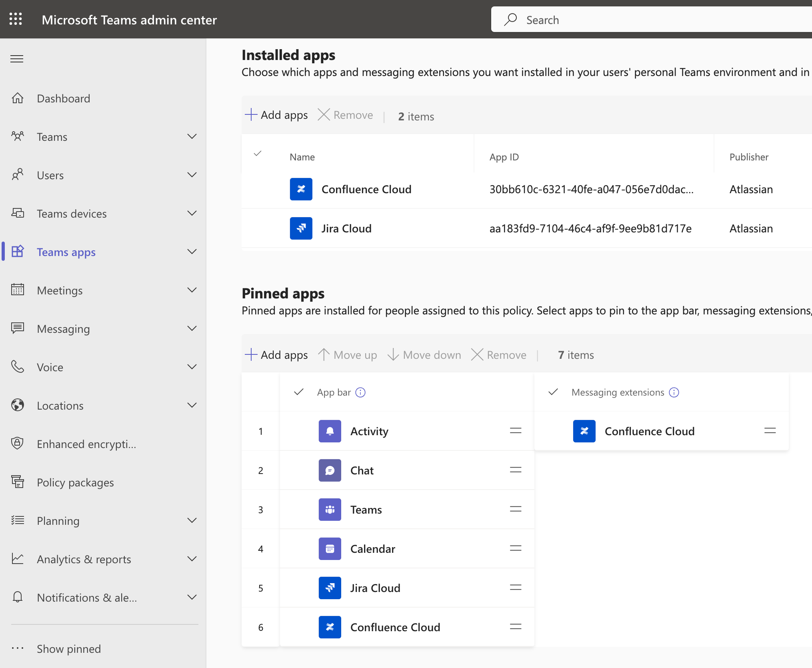The width and height of the screenshot is (812, 668).
Task: Click Show pinned at sidebar bottom
Action: point(69,649)
